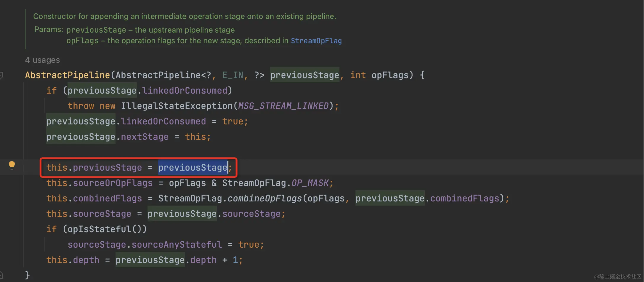
Task: Click the constructor description doc comment
Action: [x=185, y=16]
